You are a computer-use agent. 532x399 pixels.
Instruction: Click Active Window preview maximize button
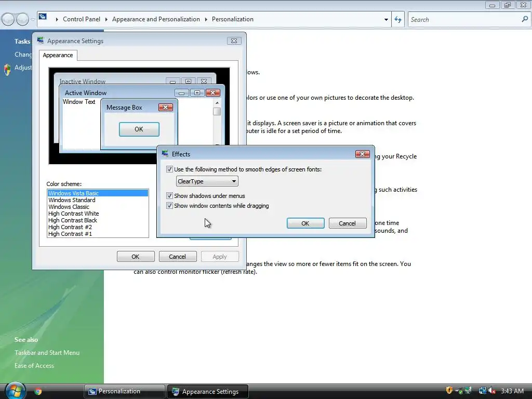click(x=197, y=92)
